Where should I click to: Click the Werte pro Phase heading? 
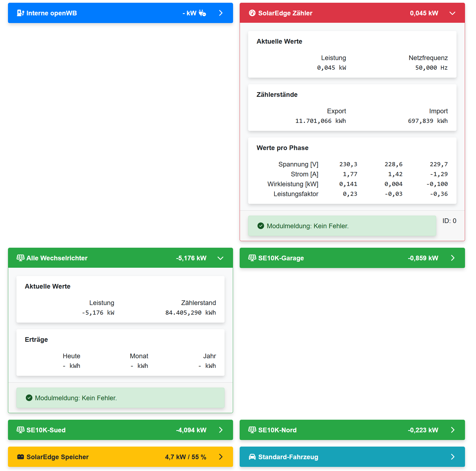pyautogui.click(x=282, y=148)
